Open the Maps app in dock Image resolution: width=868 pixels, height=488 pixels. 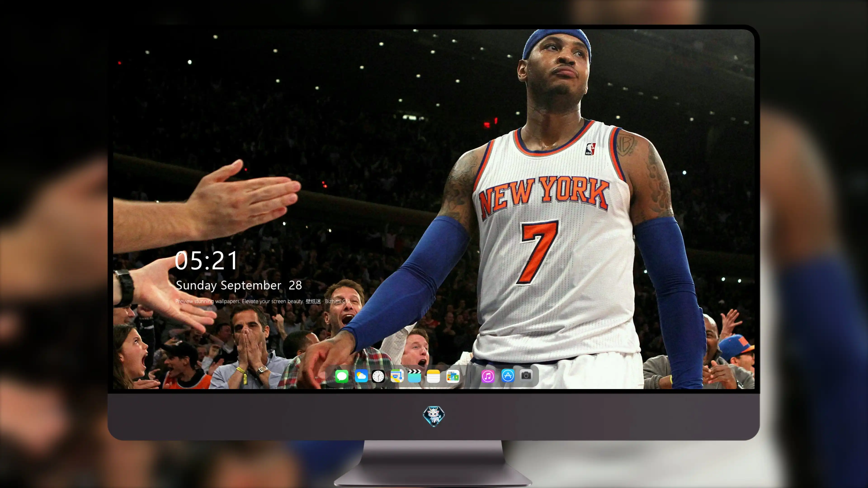coord(397,376)
